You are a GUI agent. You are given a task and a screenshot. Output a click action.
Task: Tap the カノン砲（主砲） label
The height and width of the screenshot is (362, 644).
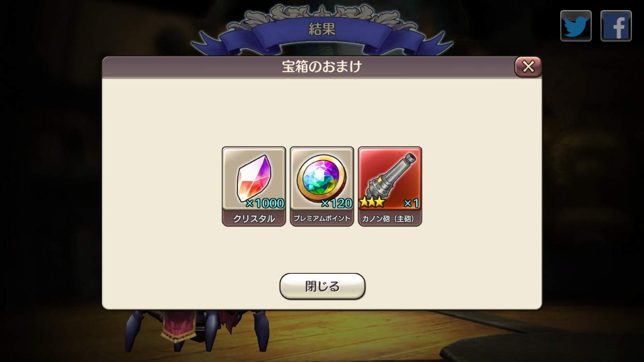click(x=390, y=219)
